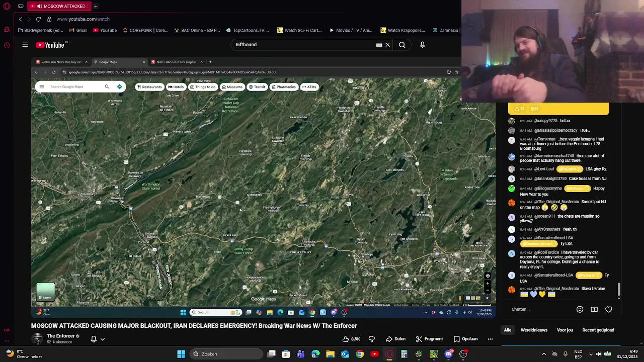Click the Windows taskbar Zoeken search box
Image resolution: width=644 pixels, height=362 pixels.
point(226,354)
